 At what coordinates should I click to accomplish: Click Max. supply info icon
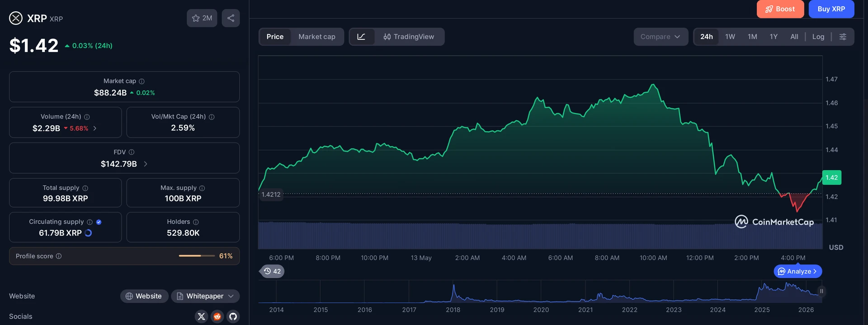point(202,188)
